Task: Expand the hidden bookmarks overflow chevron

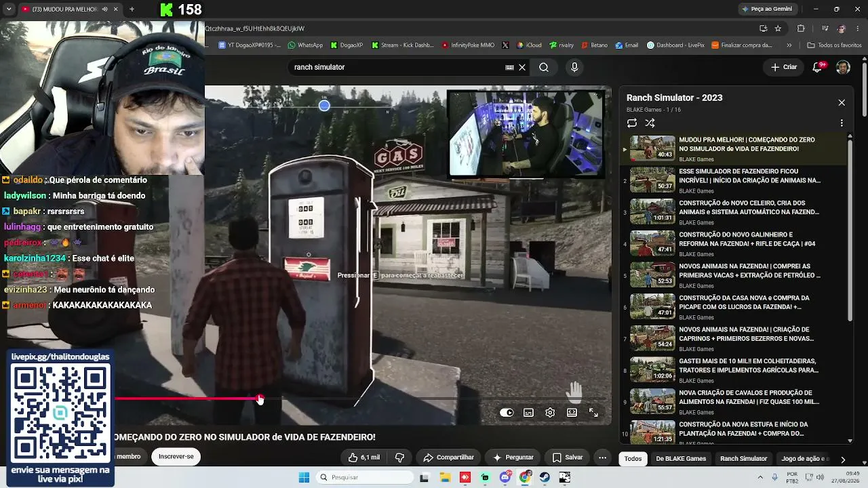Action: point(789,45)
